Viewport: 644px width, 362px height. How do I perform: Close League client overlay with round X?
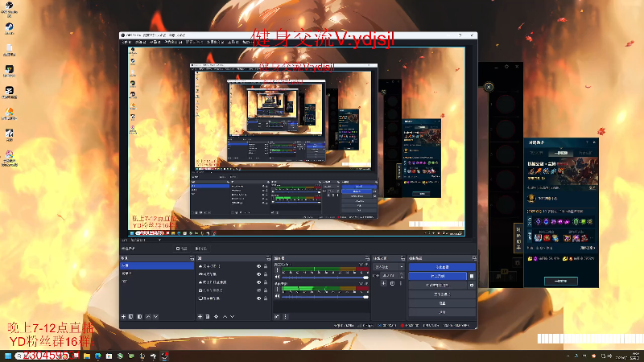tap(489, 87)
